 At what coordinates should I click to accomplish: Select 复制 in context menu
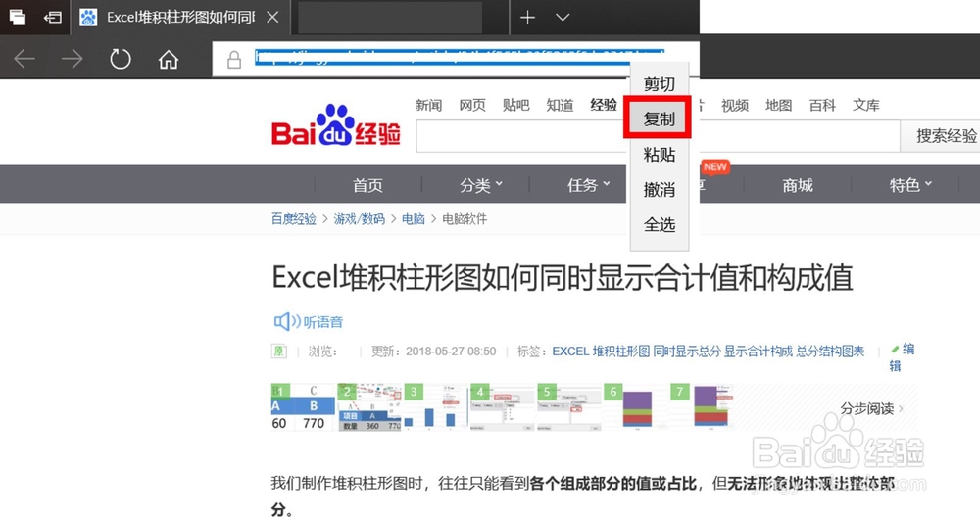point(659,118)
